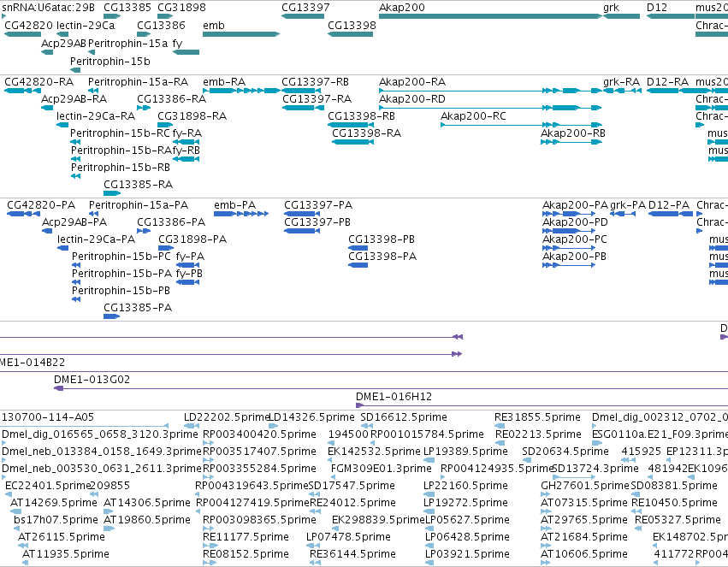
Task: Click the SD16612.5prime EST label
Action: point(404,417)
